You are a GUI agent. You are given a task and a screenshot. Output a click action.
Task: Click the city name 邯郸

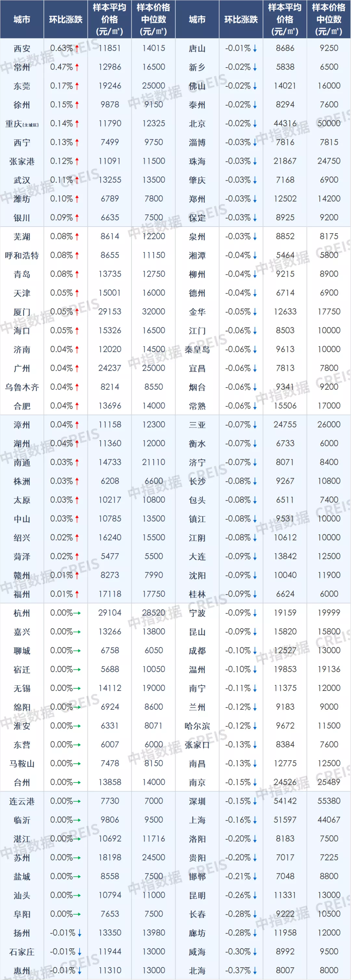[197, 877]
